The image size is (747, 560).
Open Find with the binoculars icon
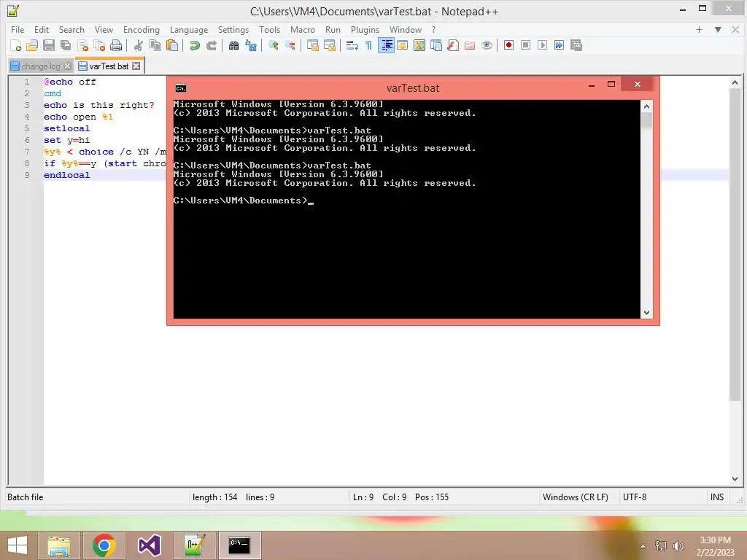click(x=233, y=45)
